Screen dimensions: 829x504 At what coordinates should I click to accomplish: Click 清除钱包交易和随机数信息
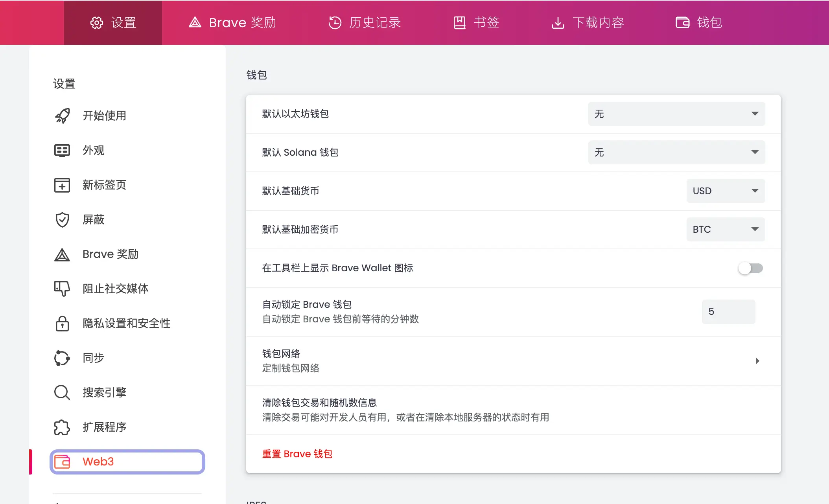pos(513,410)
